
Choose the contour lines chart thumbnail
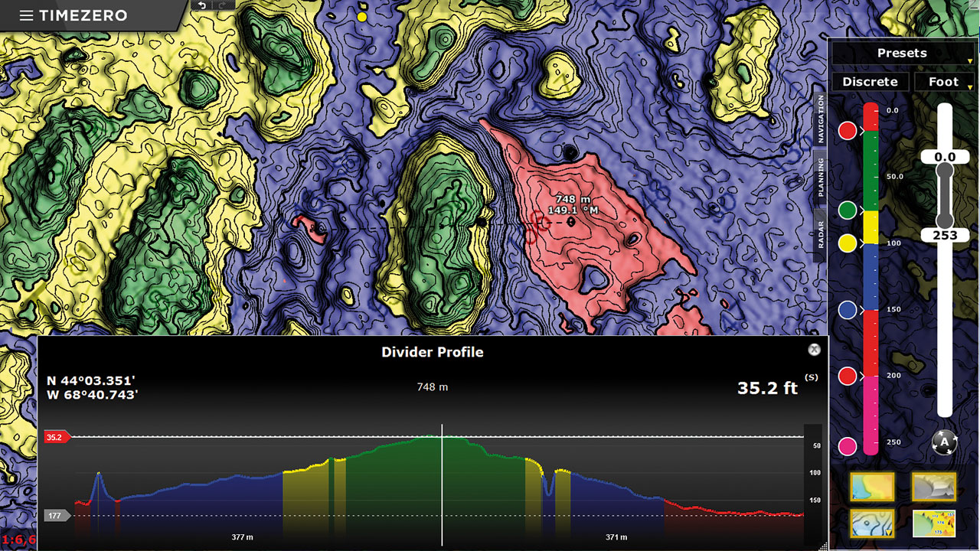point(872,523)
